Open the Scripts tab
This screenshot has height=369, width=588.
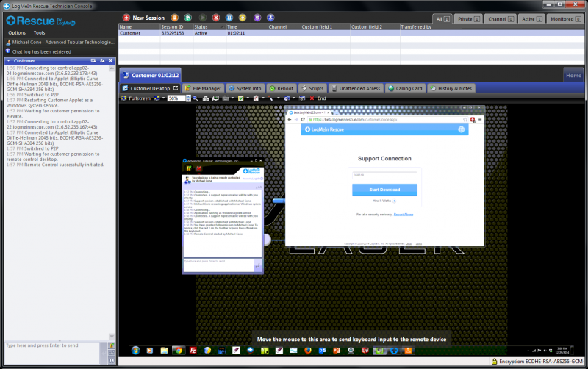tap(313, 88)
